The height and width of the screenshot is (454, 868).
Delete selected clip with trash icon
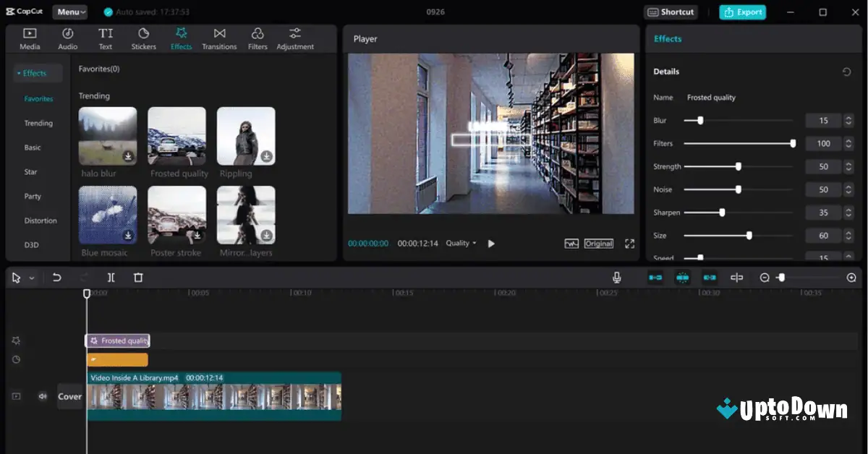click(x=137, y=277)
